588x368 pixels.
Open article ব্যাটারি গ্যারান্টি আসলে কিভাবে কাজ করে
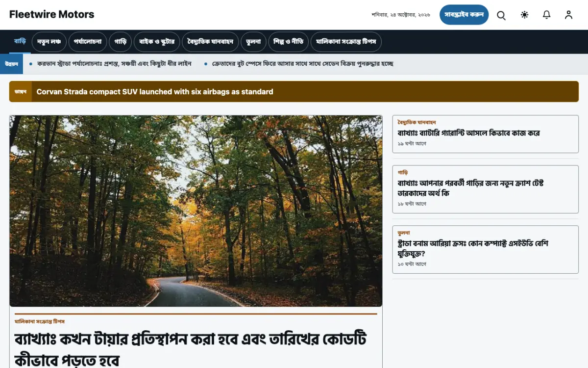[x=469, y=133]
